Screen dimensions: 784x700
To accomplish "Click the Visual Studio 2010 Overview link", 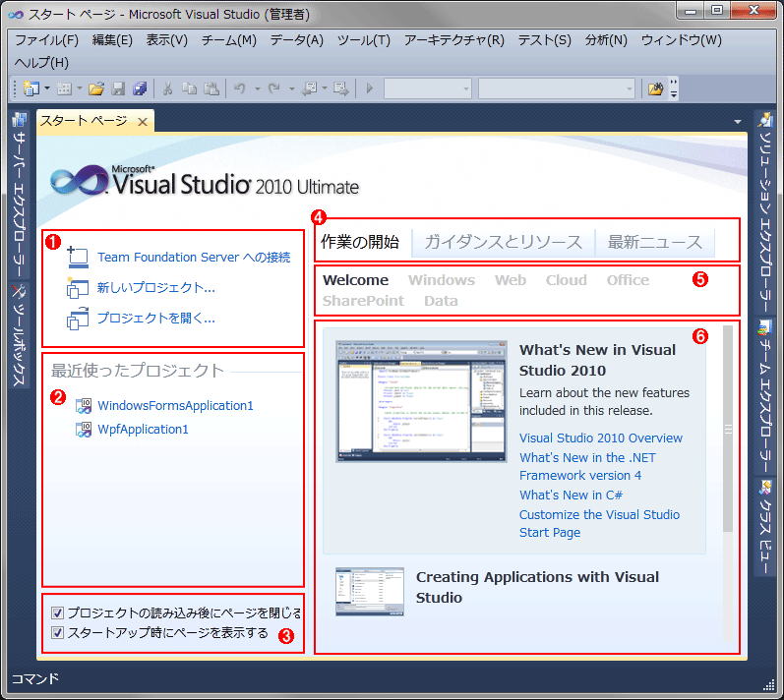I will coord(600,438).
